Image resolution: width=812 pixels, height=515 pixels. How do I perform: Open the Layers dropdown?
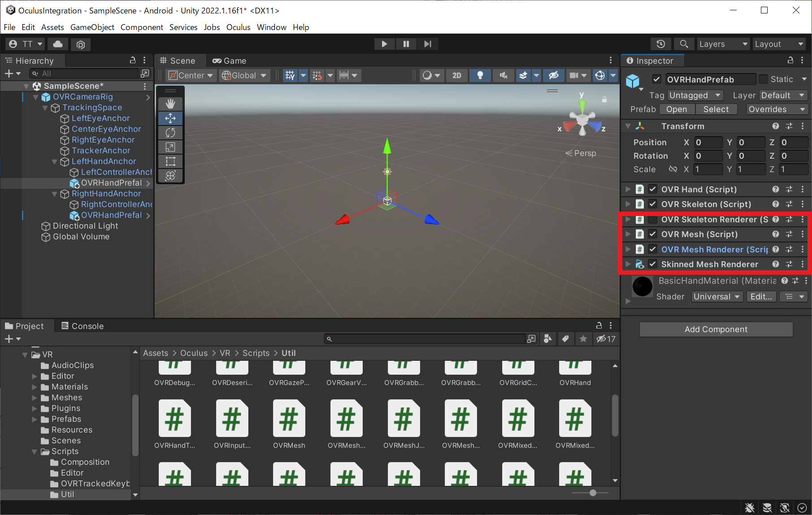723,44
